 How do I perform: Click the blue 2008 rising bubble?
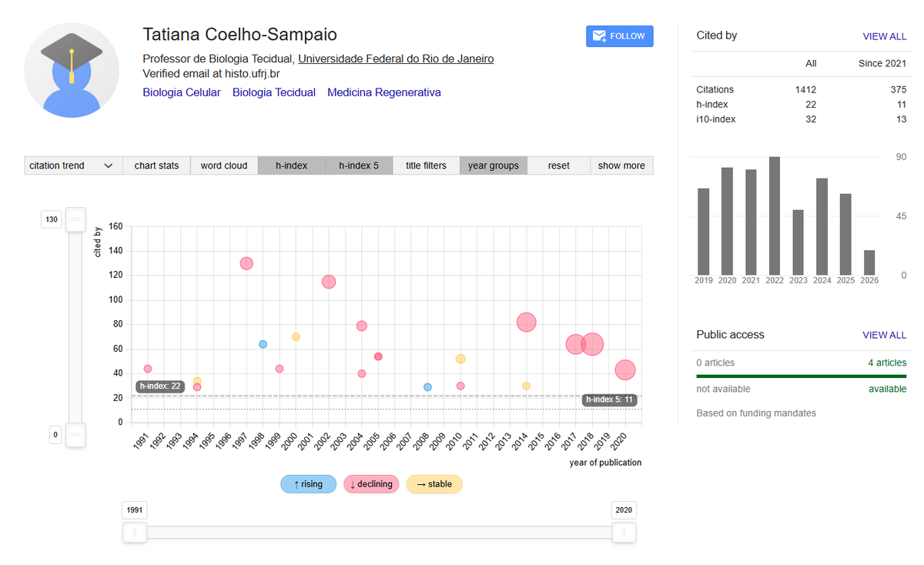pos(427,387)
